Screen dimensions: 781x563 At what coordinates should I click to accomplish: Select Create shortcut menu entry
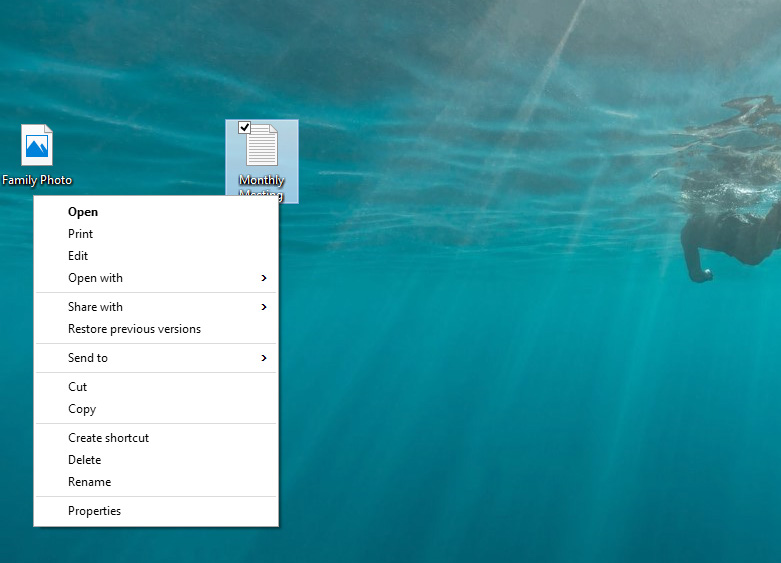155,437
